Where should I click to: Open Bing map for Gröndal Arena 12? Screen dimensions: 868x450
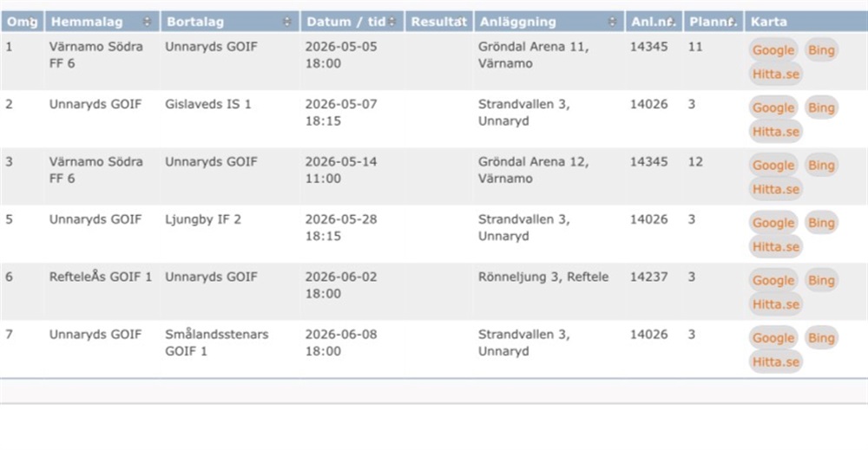821,166
